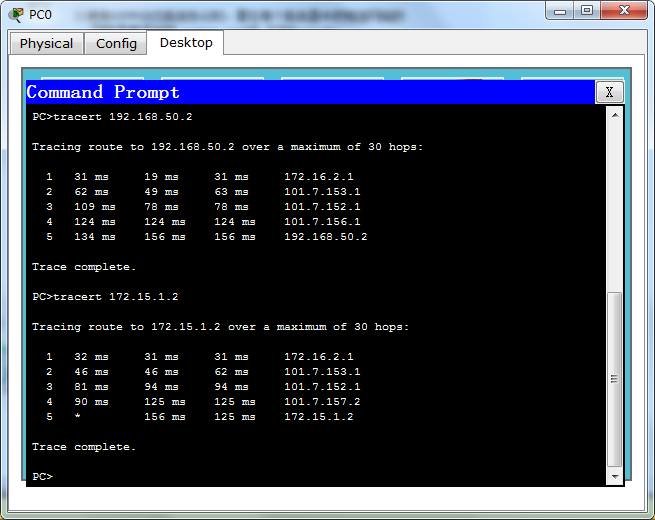Click the asterisk timeout in hop 5
The width and height of the screenshot is (655, 520).
point(78,416)
